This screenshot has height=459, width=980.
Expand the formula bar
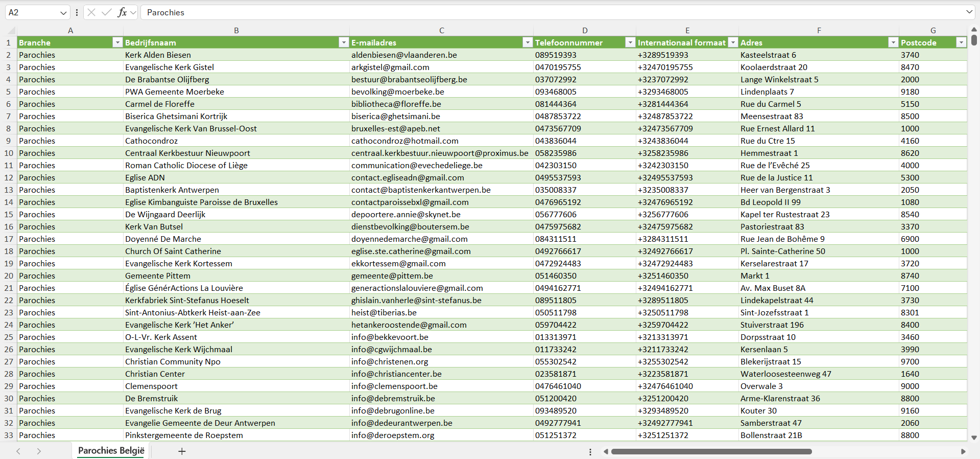(x=969, y=12)
